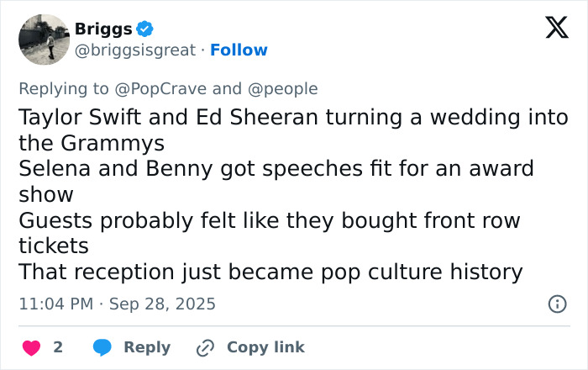Open the @people mention link
Screen dimensions: 588x370
coord(281,88)
